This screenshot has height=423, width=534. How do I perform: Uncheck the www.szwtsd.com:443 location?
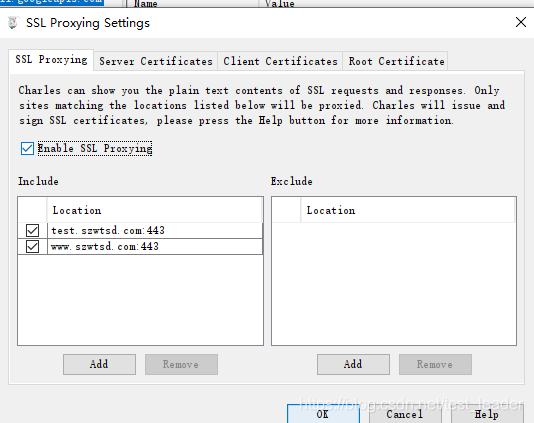click(x=32, y=246)
